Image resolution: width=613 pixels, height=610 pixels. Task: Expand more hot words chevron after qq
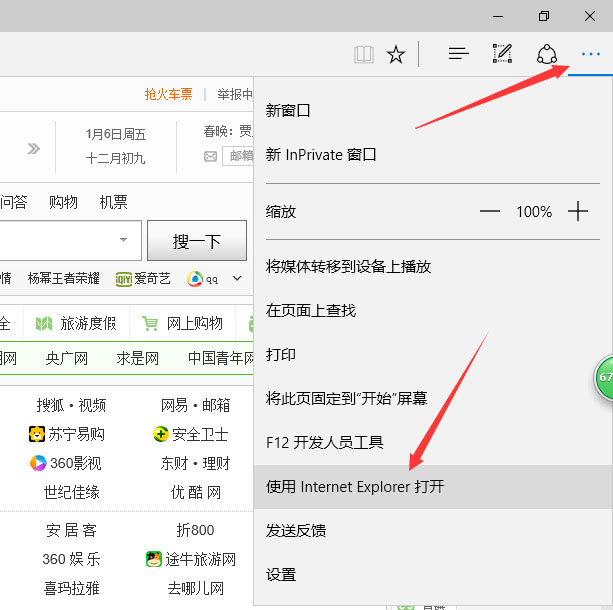click(x=237, y=278)
